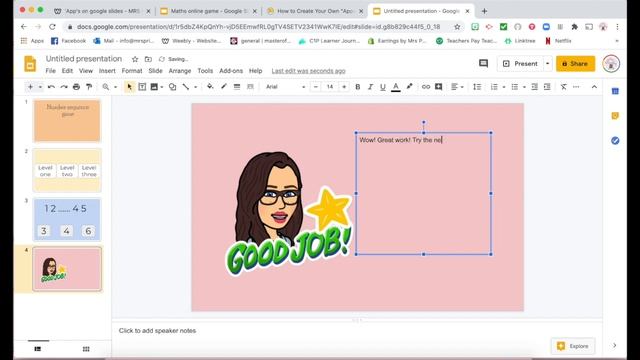This screenshot has height=360, width=640.
Task: Click the insert image icon
Action: pyautogui.click(x=154, y=87)
